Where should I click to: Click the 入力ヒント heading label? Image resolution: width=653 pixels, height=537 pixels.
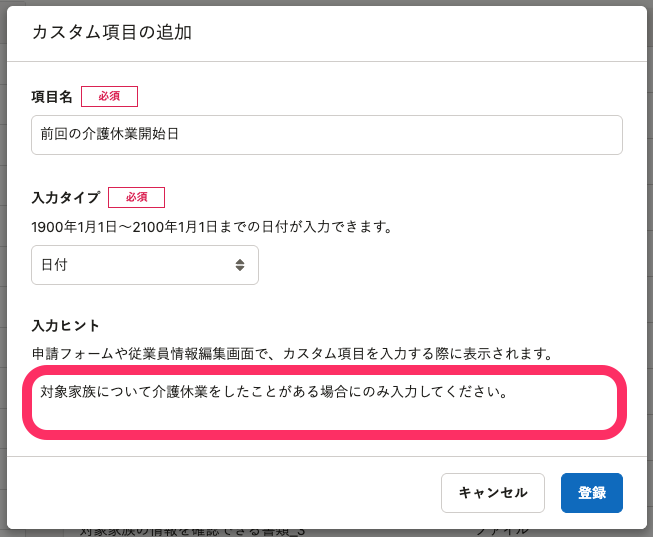[x=65, y=326]
